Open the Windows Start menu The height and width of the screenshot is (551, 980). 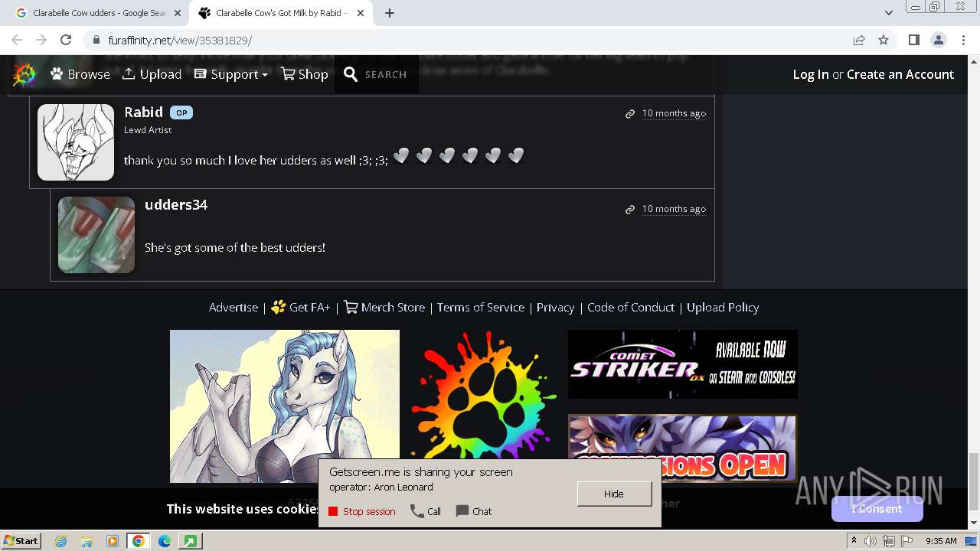click(21, 541)
